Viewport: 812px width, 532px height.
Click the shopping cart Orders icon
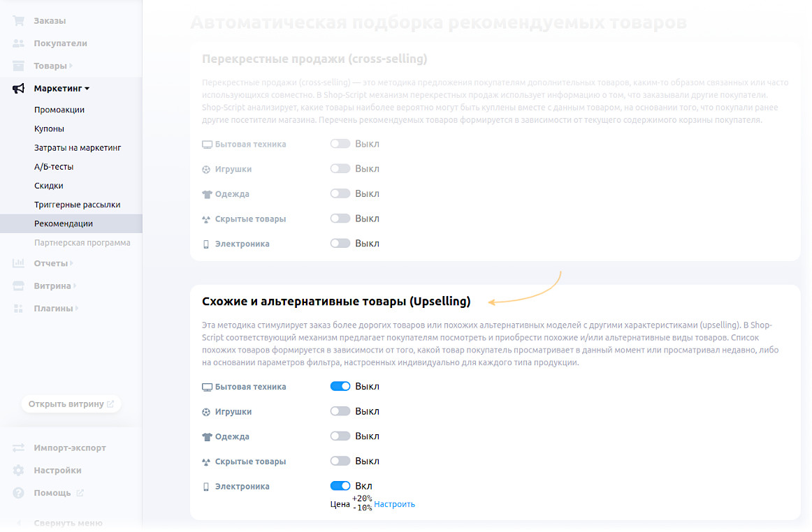19,21
